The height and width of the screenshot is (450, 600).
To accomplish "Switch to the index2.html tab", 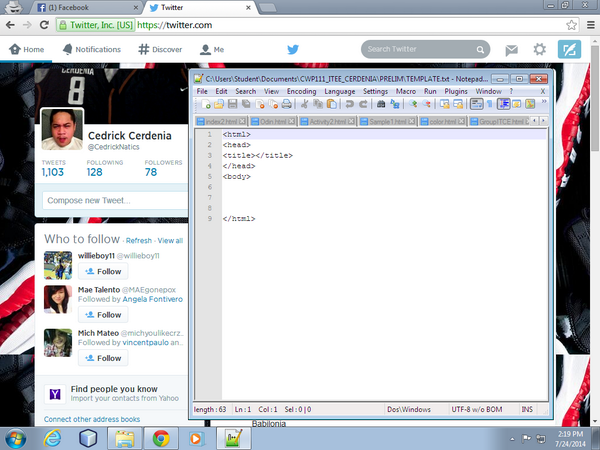I will tap(221, 121).
